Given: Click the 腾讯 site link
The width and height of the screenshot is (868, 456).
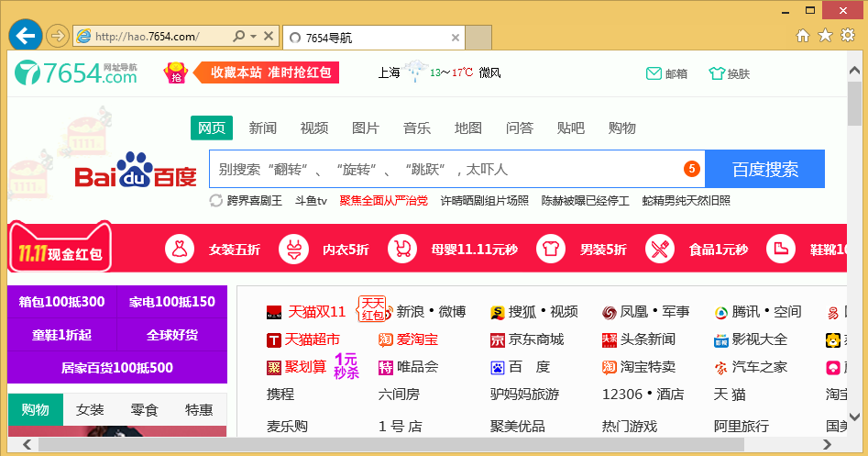Looking at the screenshot, I should tap(746, 312).
